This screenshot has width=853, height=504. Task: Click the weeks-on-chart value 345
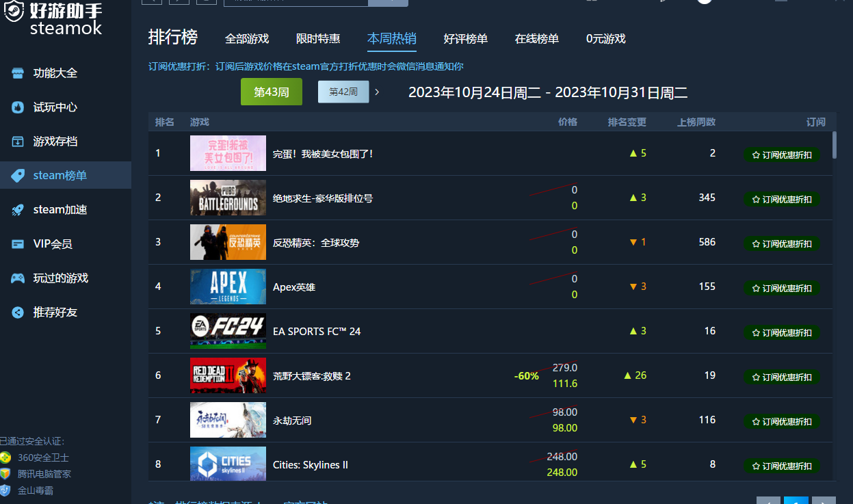point(707,198)
